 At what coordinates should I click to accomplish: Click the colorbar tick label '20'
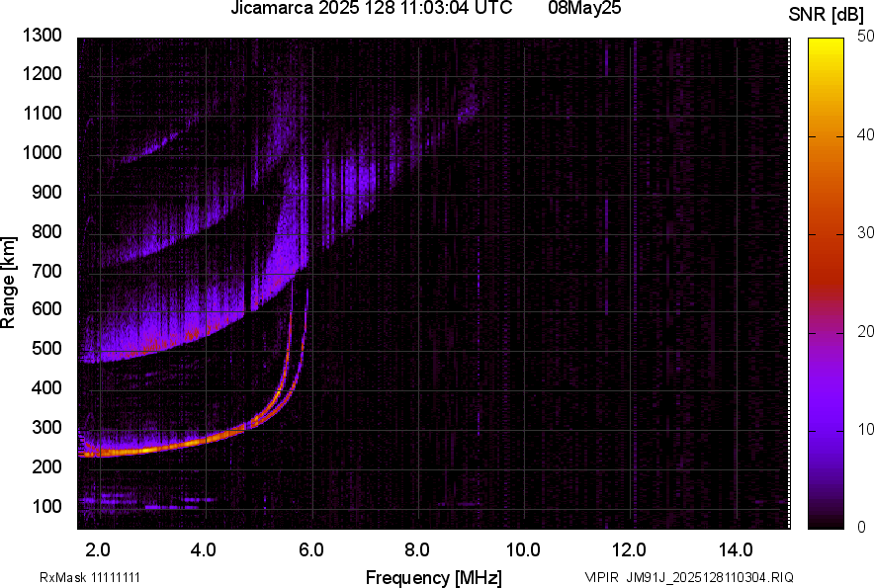(x=864, y=332)
